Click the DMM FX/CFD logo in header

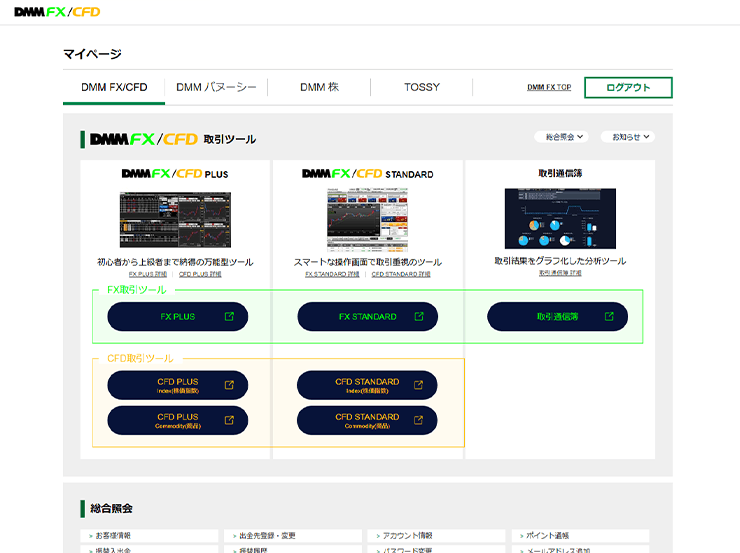point(57,12)
